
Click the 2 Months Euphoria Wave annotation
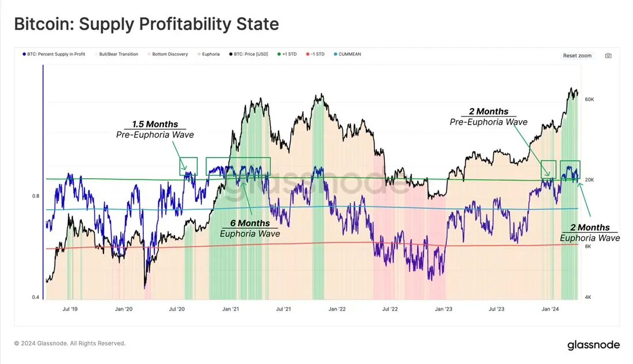click(x=590, y=233)
